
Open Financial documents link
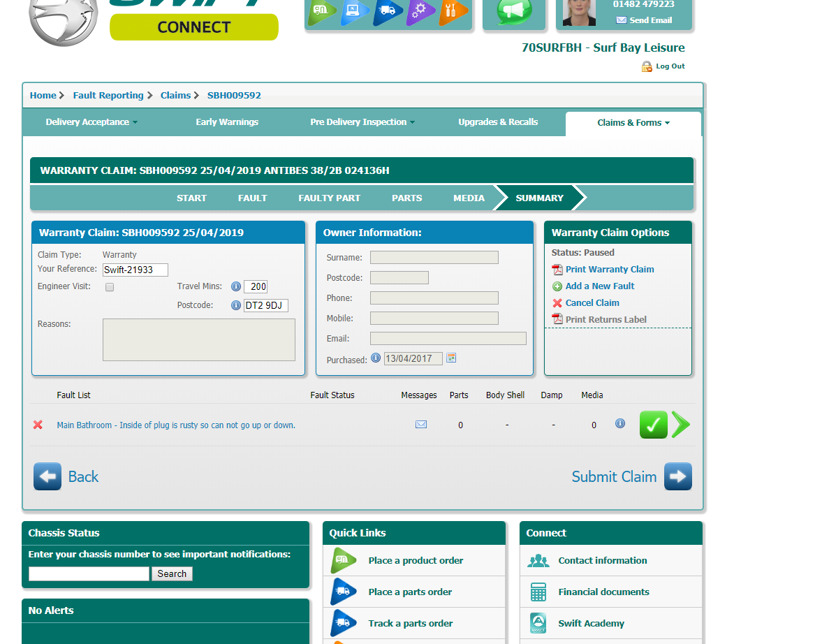pyautogui.click(x=603, y=592)
